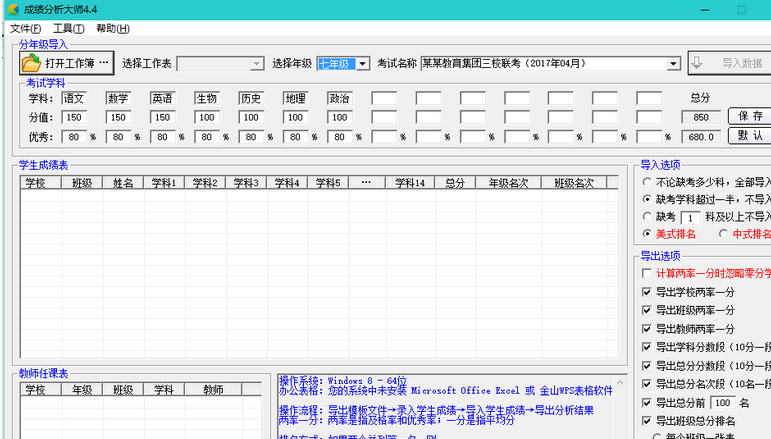Image resolution: width=771 pixels, height=439 pixels.
Task: Click the 年级名次 column header
Action: click(508, 183)
